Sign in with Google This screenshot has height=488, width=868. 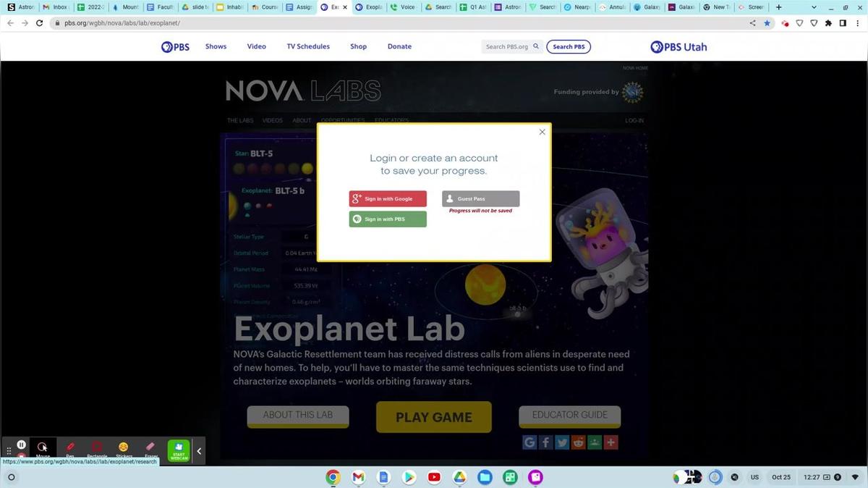388,199
